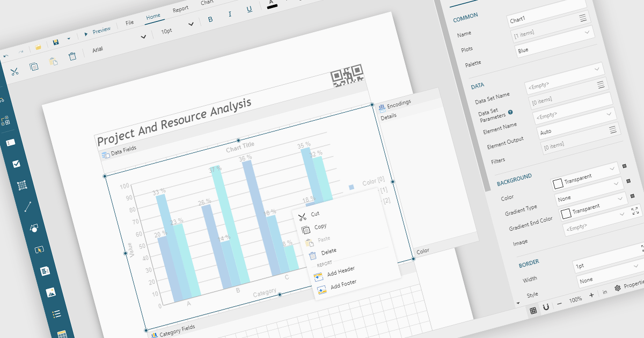Switch to the Report tab
Image resolution: width=644 pixels, height=338 pixels.
[180, 9]
